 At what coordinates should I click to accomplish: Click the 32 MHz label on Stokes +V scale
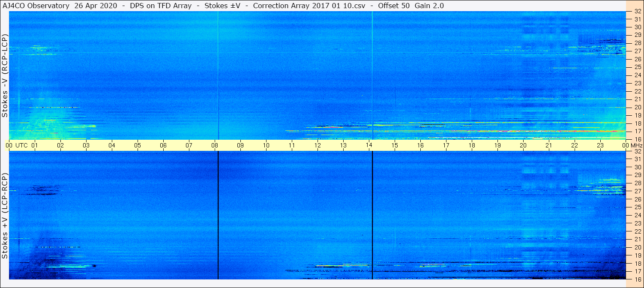tap(637, 151)
